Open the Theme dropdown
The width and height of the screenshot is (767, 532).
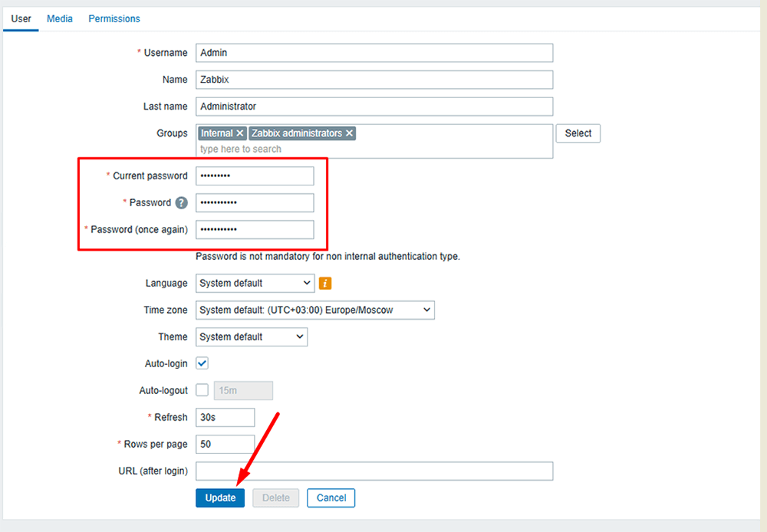coord(252,337)
